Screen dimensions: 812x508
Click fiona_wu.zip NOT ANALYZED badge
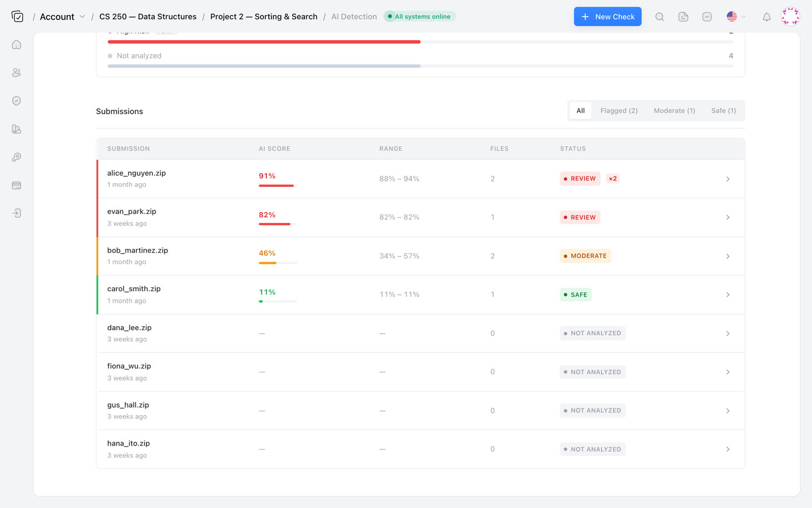point(592,372)
